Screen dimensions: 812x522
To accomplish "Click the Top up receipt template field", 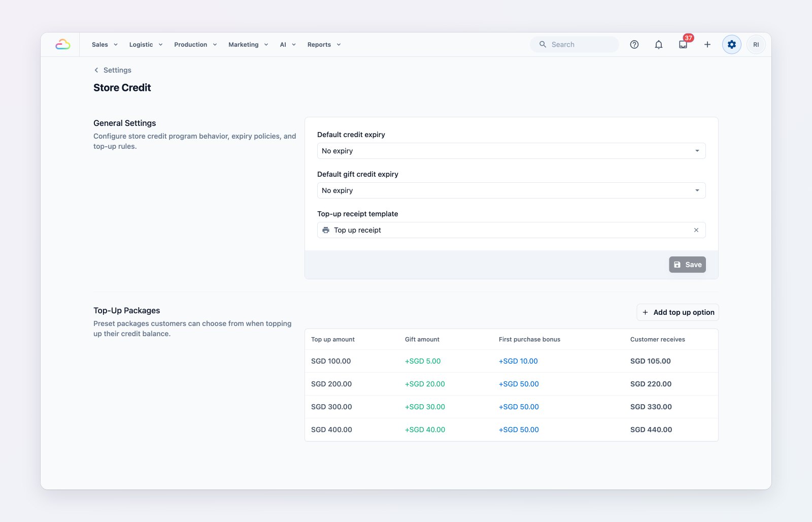I will click(512, 230).
